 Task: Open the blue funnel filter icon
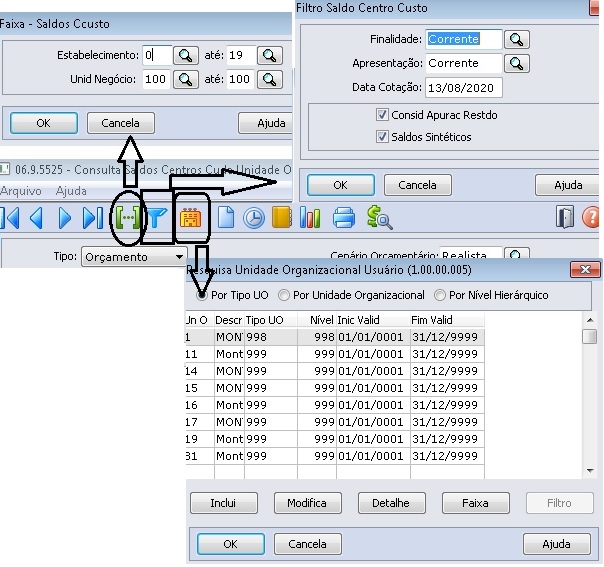pos(157,218)
